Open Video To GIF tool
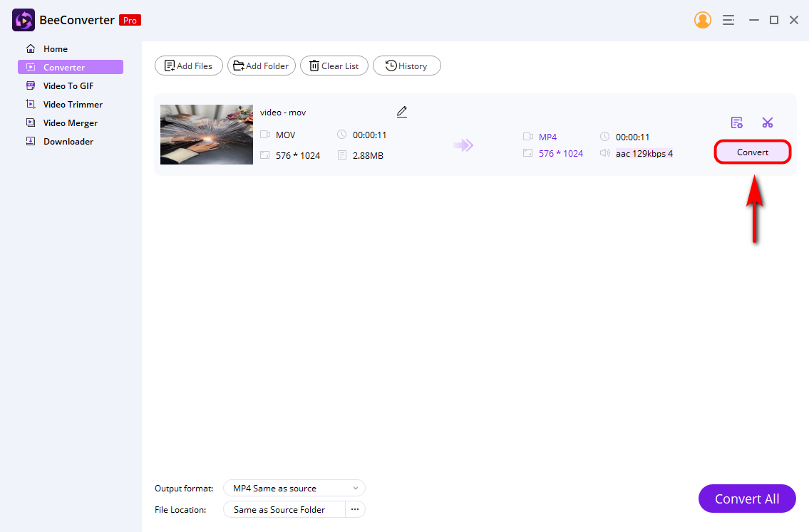The image size is (809, 532). tap(70, 85)
